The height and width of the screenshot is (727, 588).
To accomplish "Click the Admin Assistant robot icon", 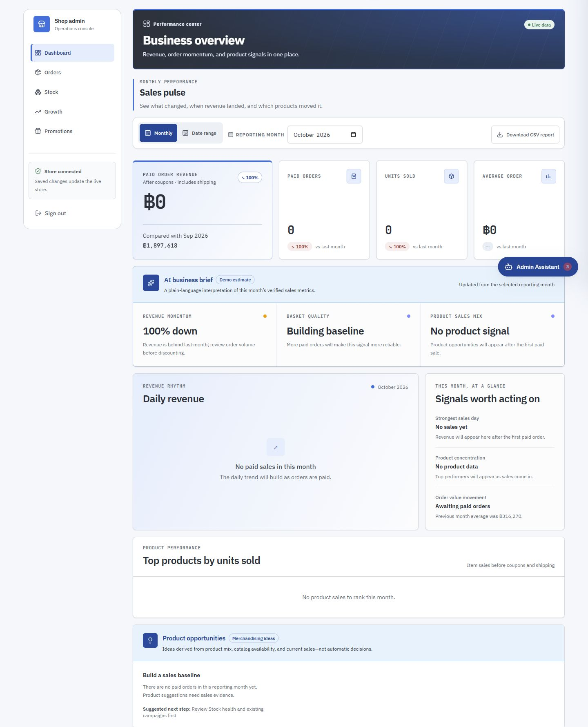I will click(x=509, y=267).
